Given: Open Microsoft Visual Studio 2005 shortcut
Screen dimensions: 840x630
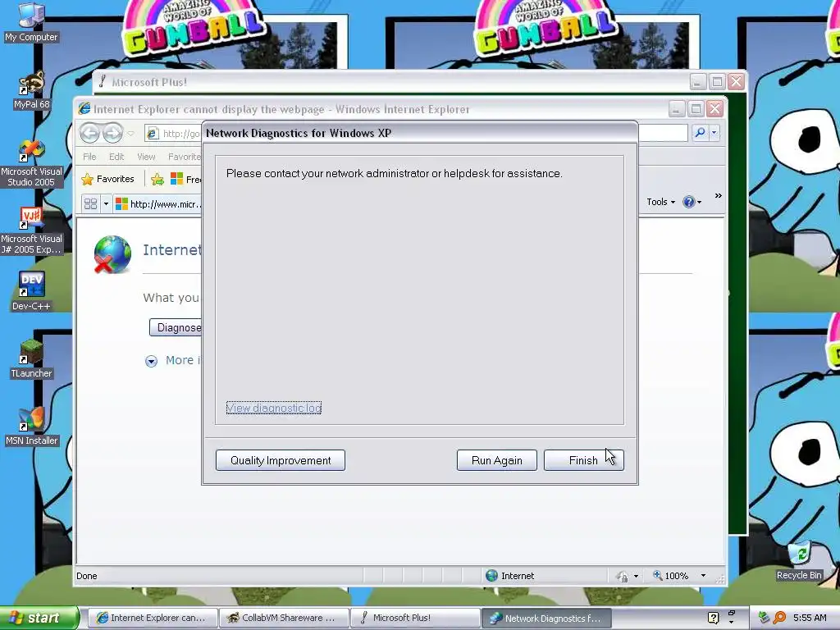Looking at the screenshot, I should [x=31, y=163].
